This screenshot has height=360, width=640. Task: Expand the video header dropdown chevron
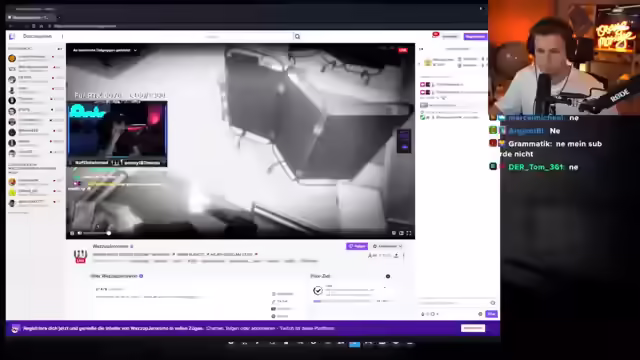click(x=135, y=50)
